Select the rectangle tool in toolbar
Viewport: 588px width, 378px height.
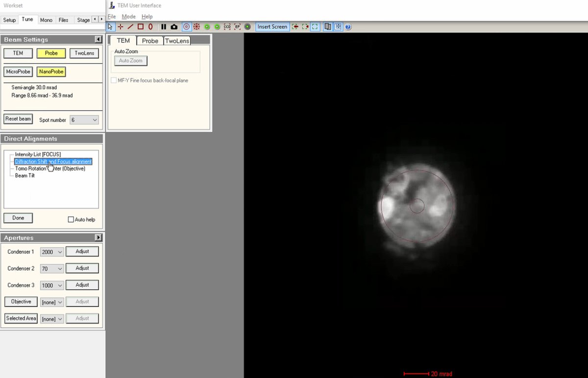(140, 26)
